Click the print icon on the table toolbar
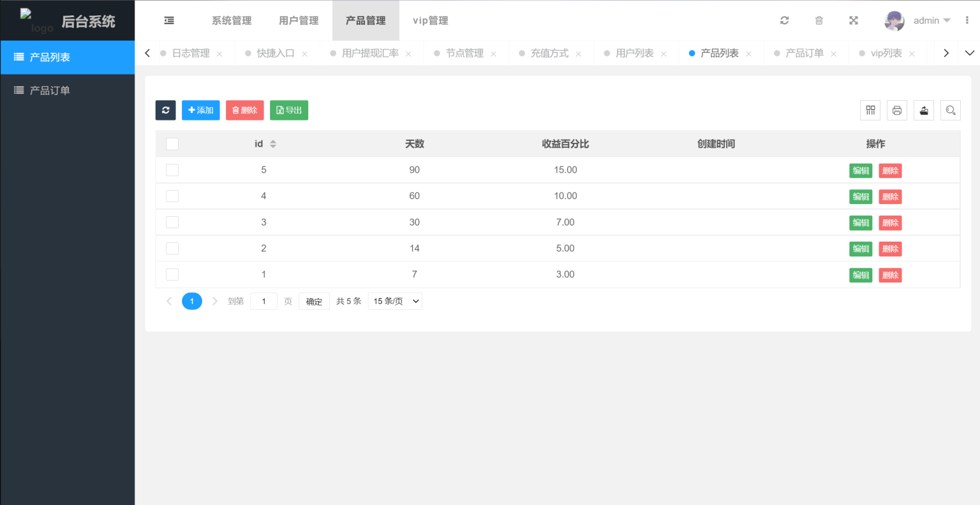Screen dimensions: 980x505 pos(896,110)
